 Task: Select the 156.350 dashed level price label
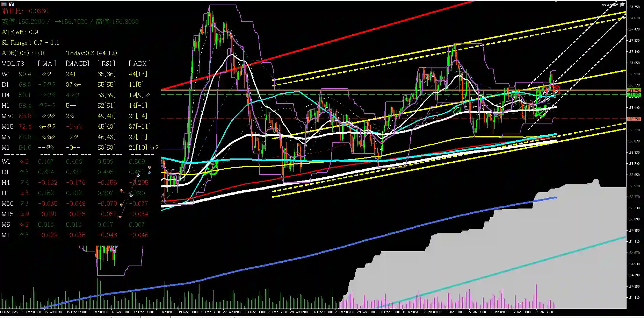click(634, 119)
